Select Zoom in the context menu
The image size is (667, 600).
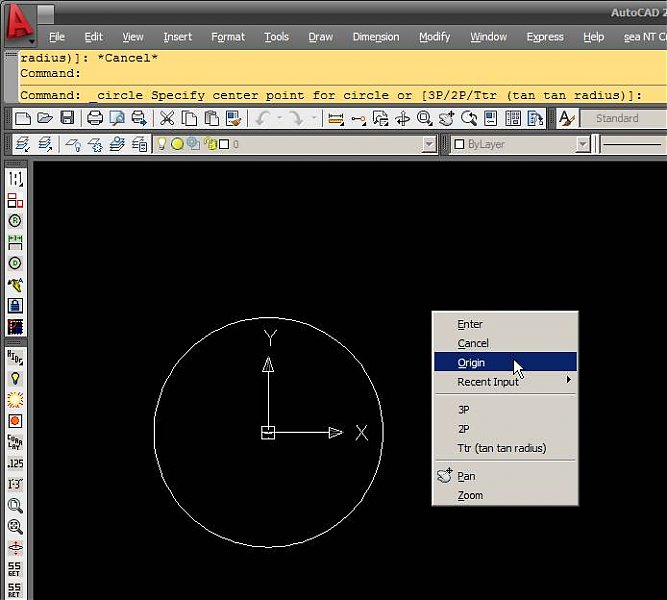[x=505, y=495]
